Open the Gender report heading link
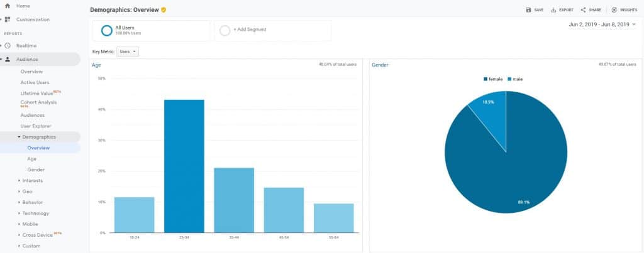644x253 pixels. pyautogui.click(x=380, y=65)
